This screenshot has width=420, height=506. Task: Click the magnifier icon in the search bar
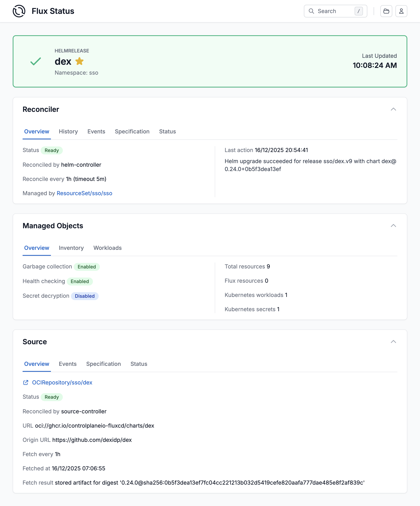tap(311, 11)
